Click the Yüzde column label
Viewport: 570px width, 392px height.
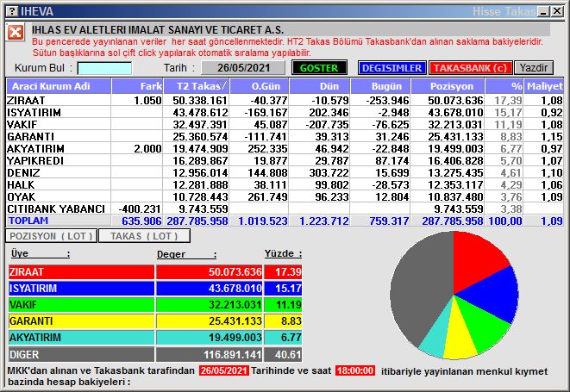coord(283,253)
